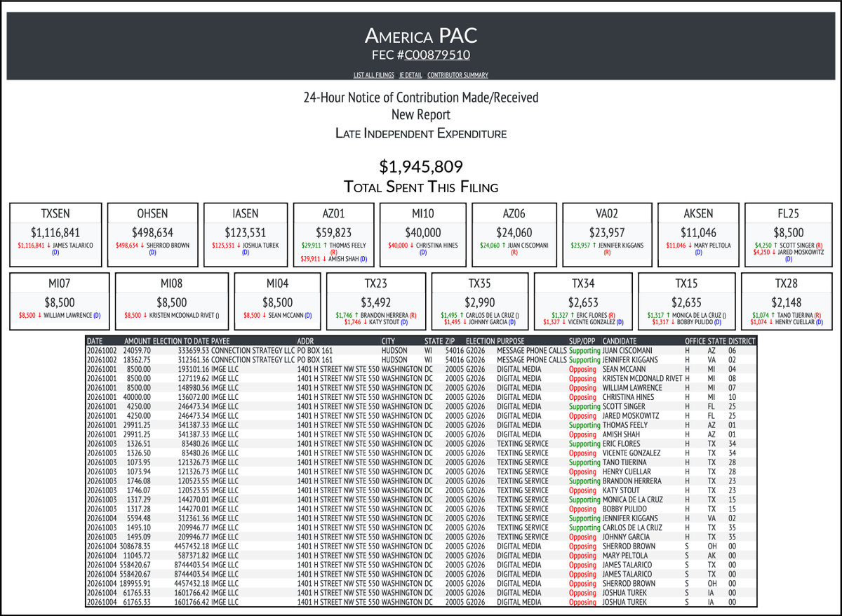
Task: Select the MI07 card heading
Action: (60, 283)
